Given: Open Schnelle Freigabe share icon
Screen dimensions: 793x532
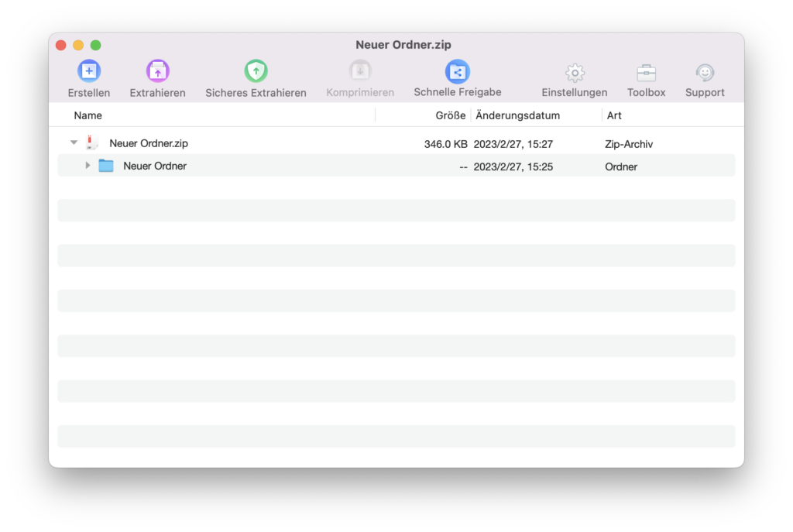Looking at the screenshot, I should pyautogui.click(x=457, y=72).
